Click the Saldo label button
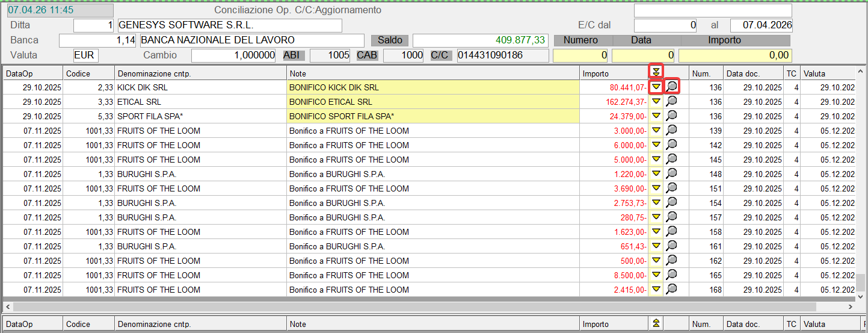868x333 pixels. 390,40
